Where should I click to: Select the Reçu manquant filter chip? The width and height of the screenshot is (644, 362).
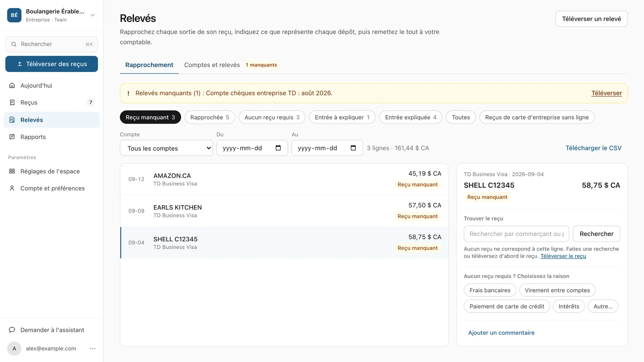[151, 117]
